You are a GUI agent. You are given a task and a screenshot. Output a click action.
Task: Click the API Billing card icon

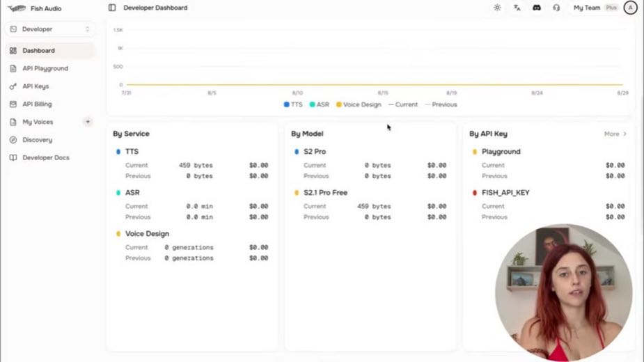pos(13,104)
